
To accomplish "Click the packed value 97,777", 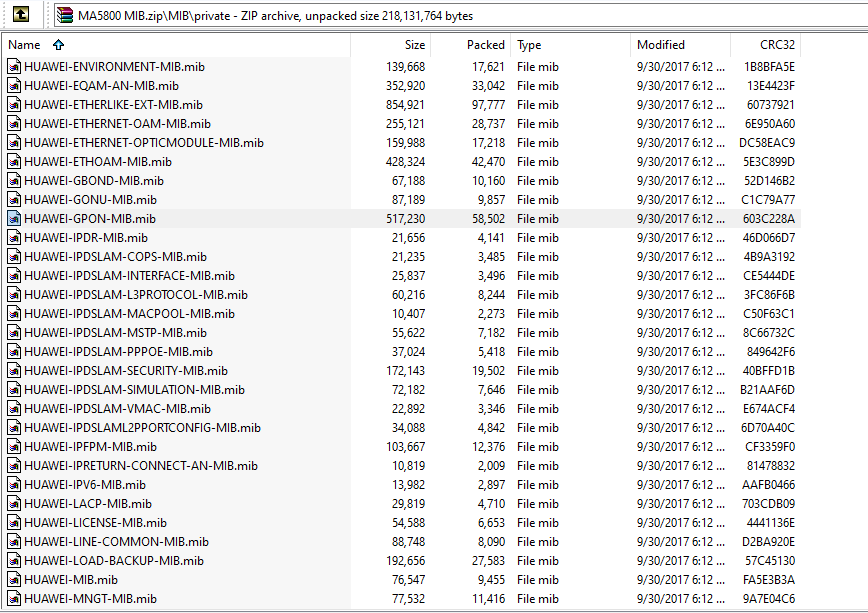I will point(488,105).
